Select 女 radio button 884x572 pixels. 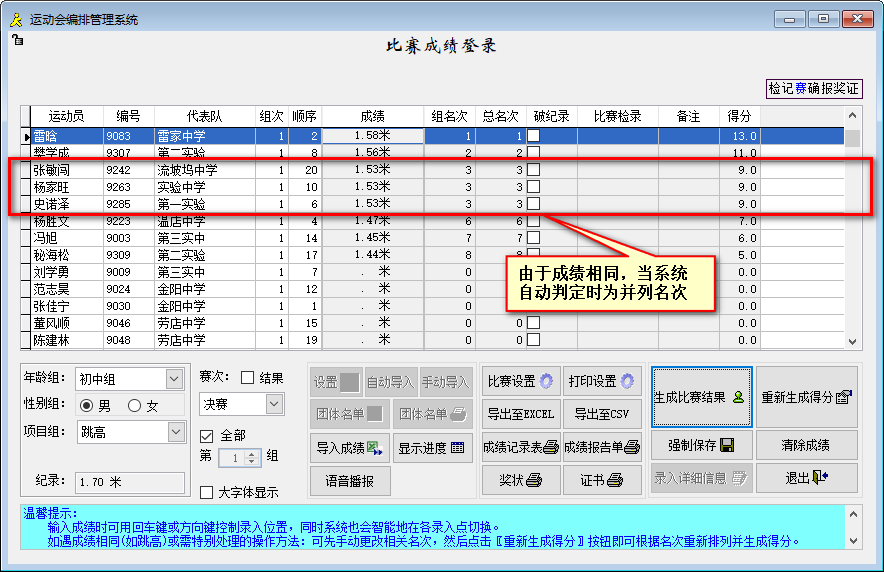click(x=134, y=405)
